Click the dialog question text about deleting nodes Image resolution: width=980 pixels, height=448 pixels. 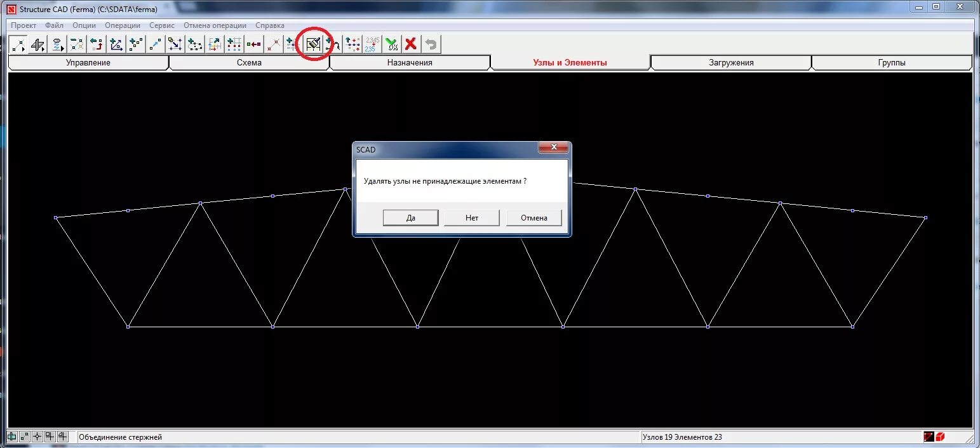point(445,181)
